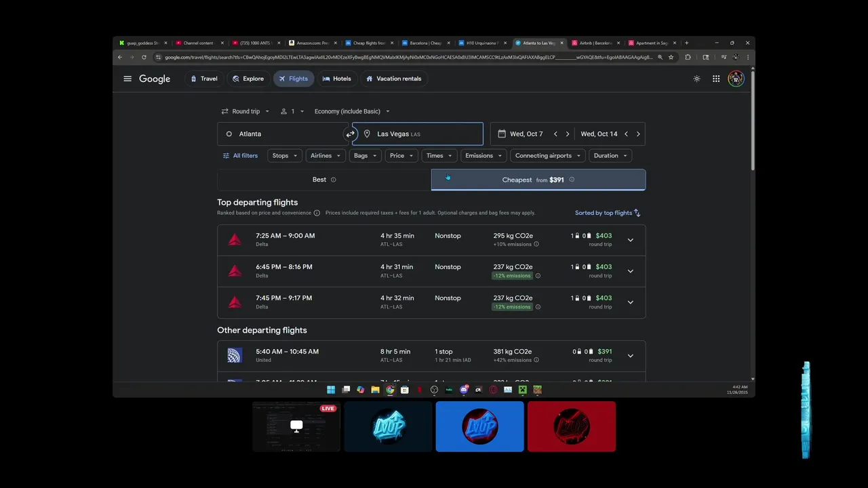
Task: Swap origin and destination airports
Action: (350, 134)
